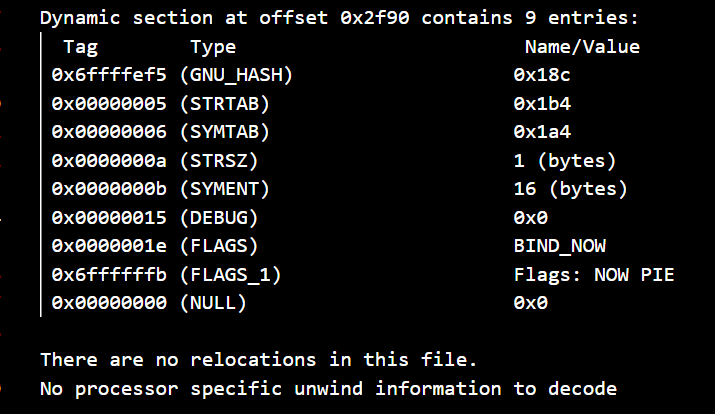Click the SYMTAB value 0x1a4

[542, 132]
